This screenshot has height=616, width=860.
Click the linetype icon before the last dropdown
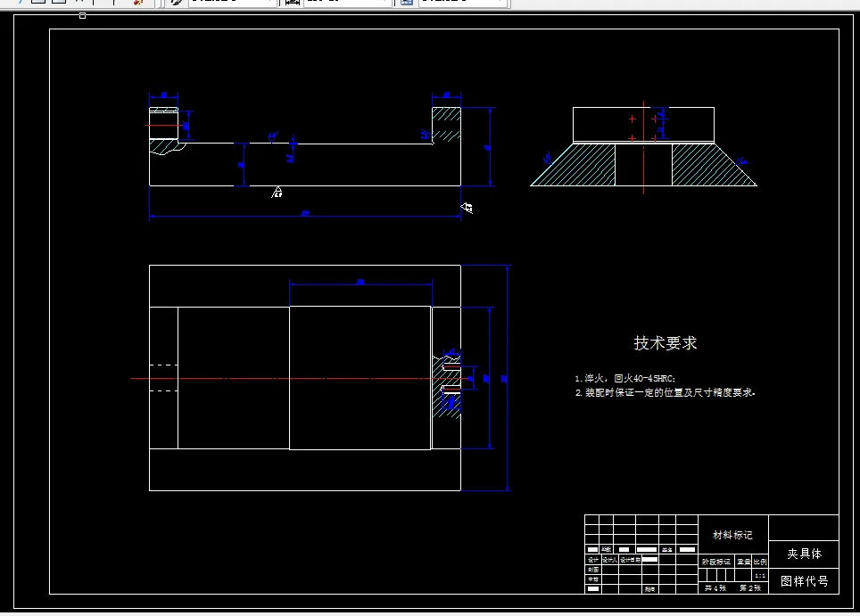click(x=406, y=3)
